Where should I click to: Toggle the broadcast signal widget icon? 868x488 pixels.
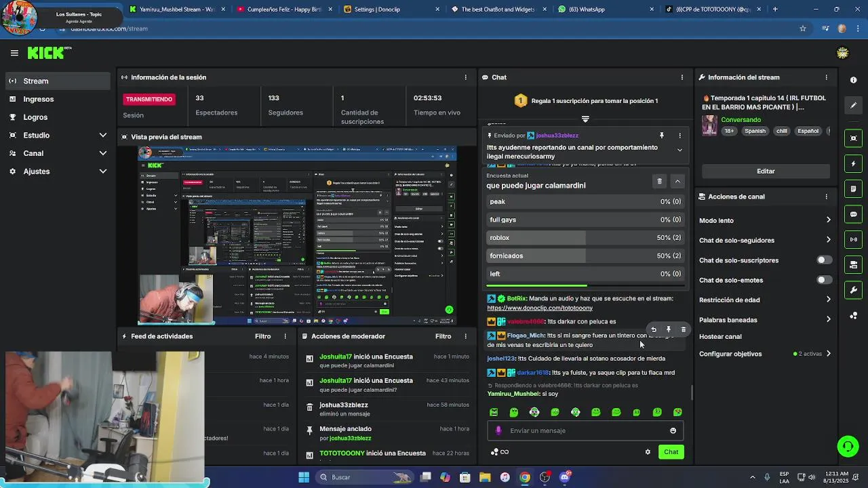click(853, 239)
